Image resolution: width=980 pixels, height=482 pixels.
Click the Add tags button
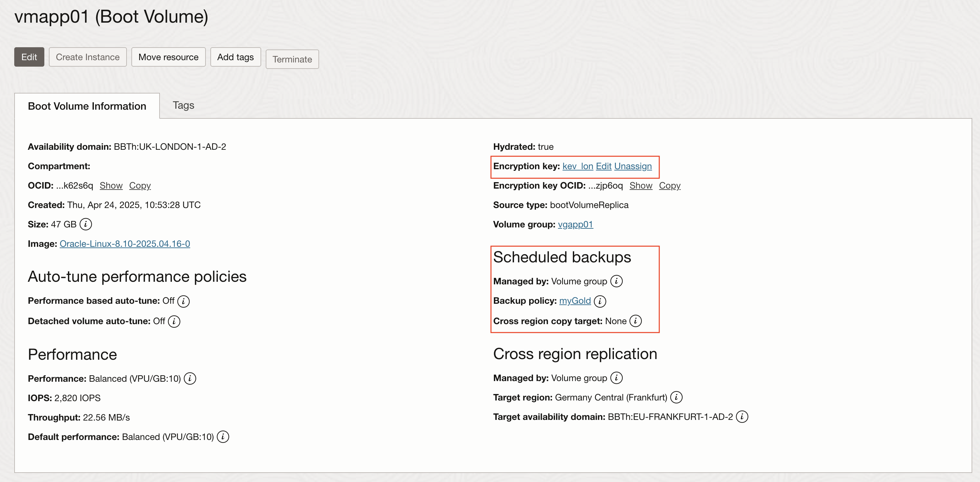[x=235, y=57]
